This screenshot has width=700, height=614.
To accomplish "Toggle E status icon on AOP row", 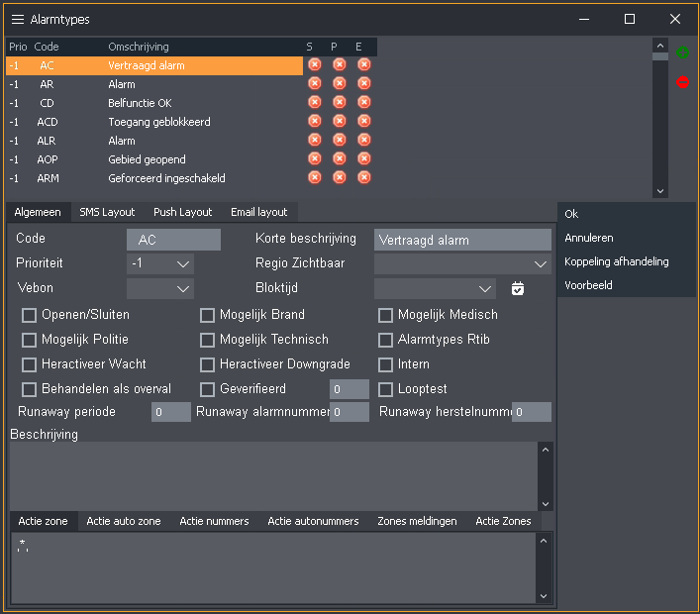I will [x=364, y=158].
